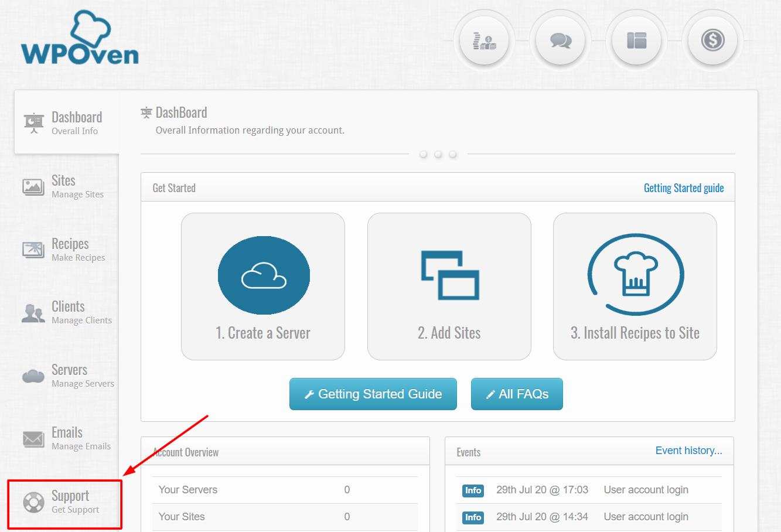Click the Add Sites stacked windows icon
781x532 pixels.
pos(449,275)
